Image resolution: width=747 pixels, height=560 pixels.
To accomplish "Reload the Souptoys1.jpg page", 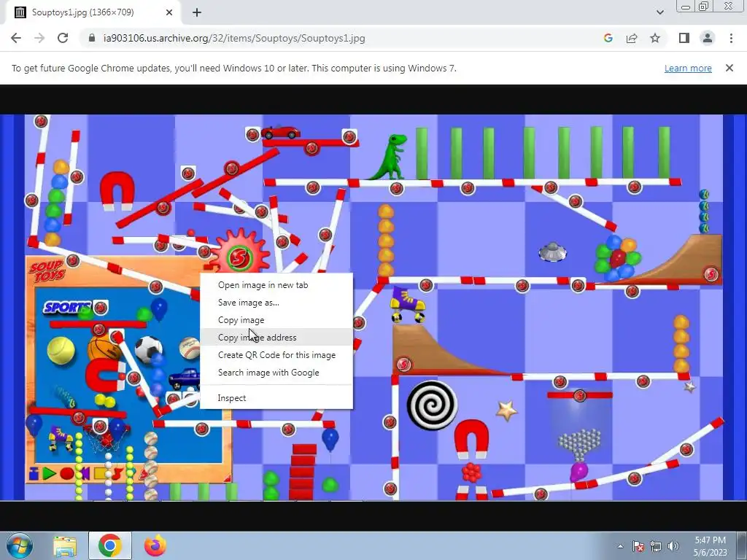I will 63,38.
